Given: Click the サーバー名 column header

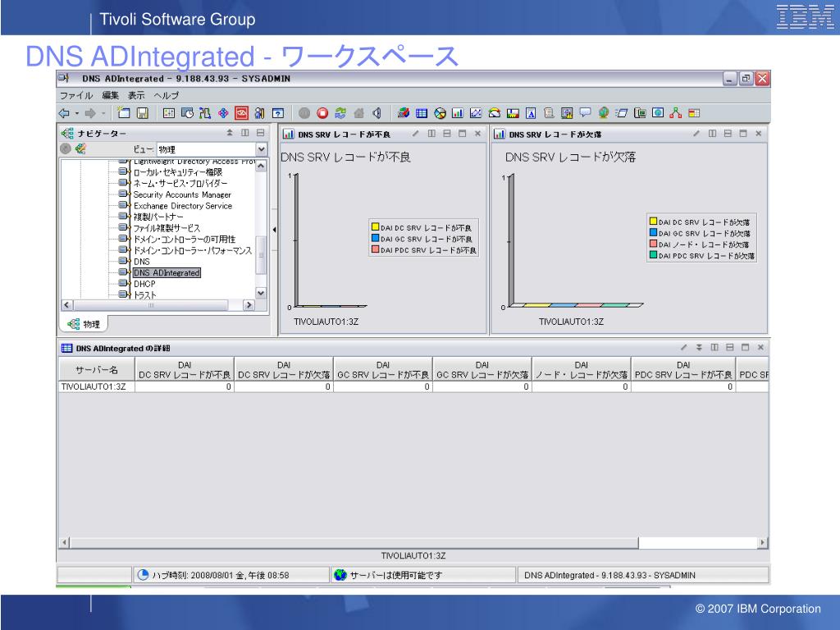Looking at the screenshot, I should [x=97, y=370].
